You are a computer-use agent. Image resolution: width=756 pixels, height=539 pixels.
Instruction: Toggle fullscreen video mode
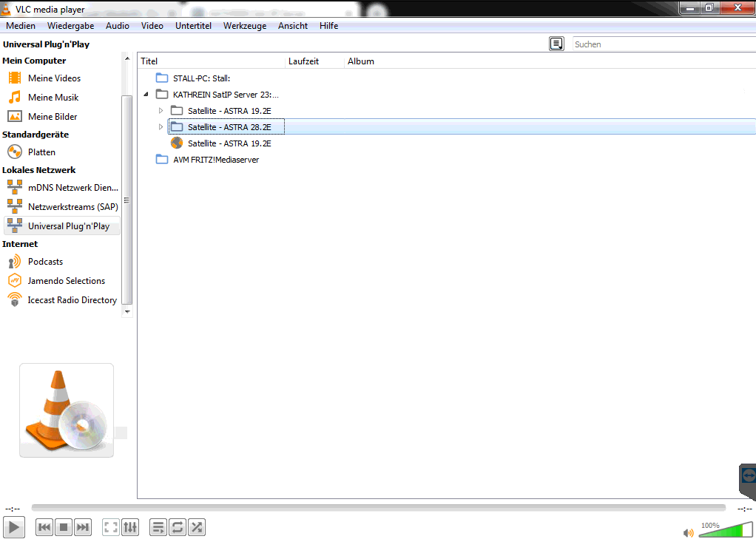(x=111, y=527)
